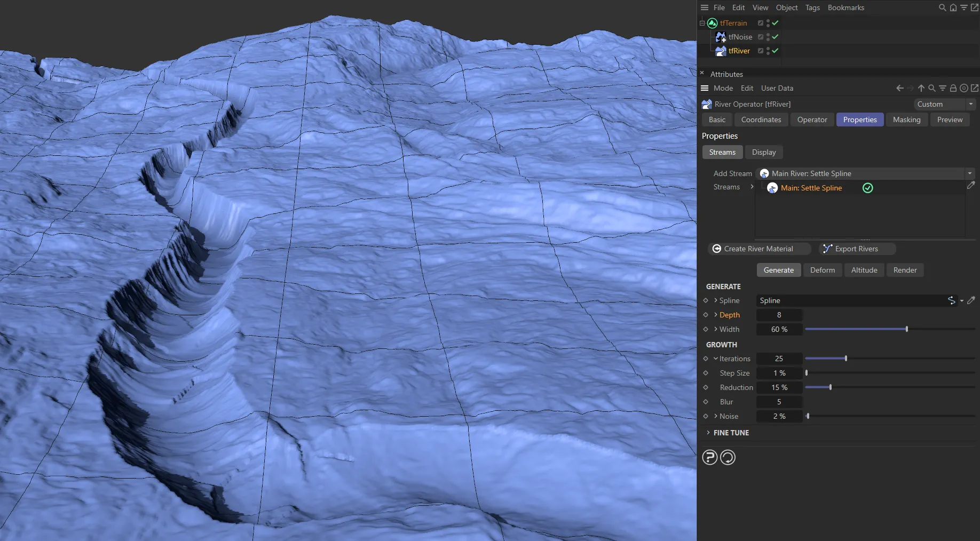The height and width of the screenshot is (541, 980).
Task: Click the Create River Material button
Action: (758, 249)
